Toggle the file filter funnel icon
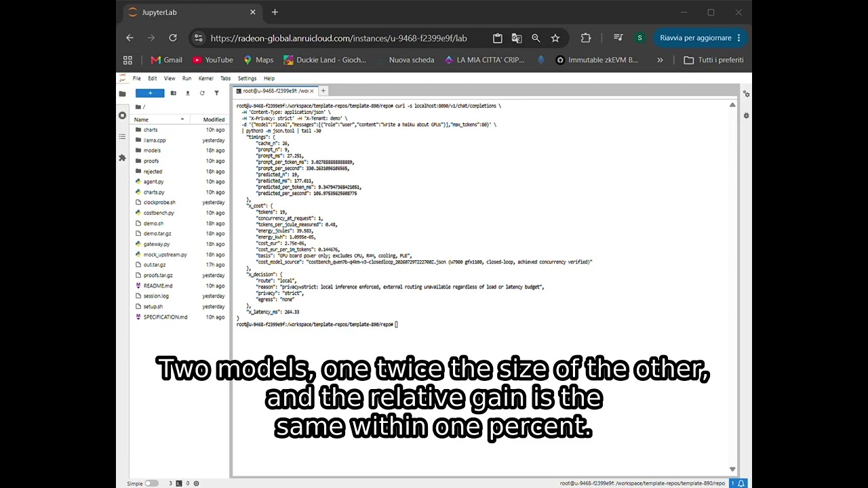Screen dimensions: 868x488 (216, 93)
